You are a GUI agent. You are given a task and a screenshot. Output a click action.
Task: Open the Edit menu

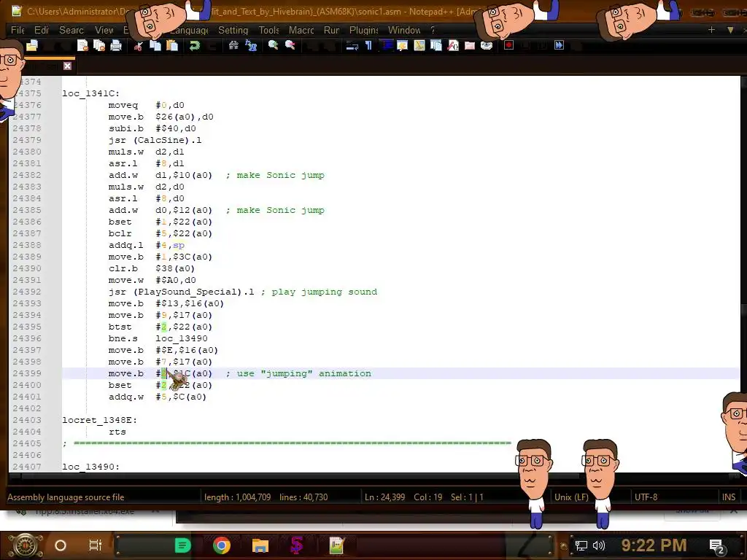pyautogui.click(x=42, y=30)
